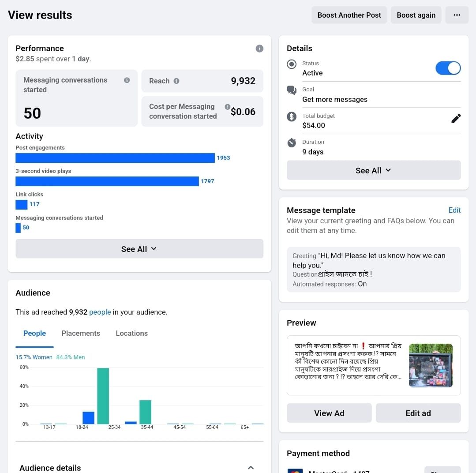Click info icon beside Messaging conversations started
This screenshot has height=473, width=476.
pyautogui.click(x=127, y=80)
